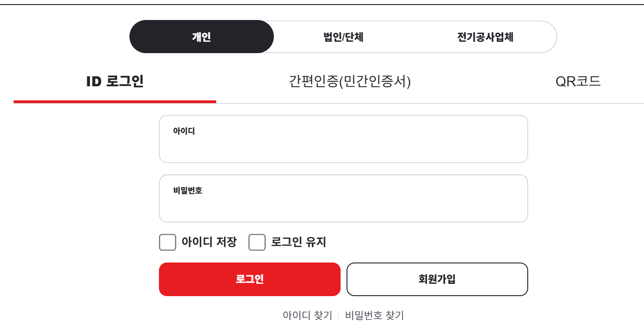This screenshot has width=644, height=327.
Task: Open the ID 로그인 tab
Action: (115, 82)
